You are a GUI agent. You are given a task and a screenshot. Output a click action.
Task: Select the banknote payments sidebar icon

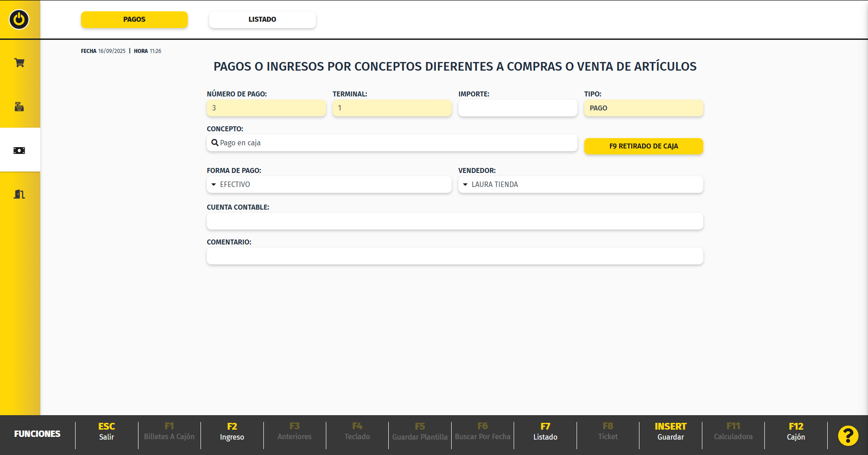coord(19,150)
